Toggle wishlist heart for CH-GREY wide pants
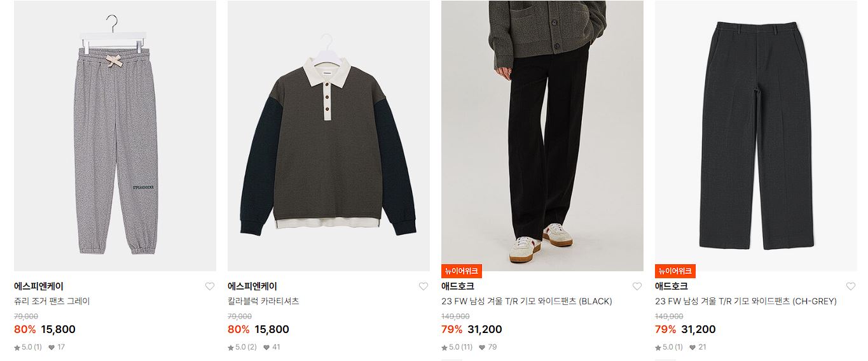 point(851,287)
